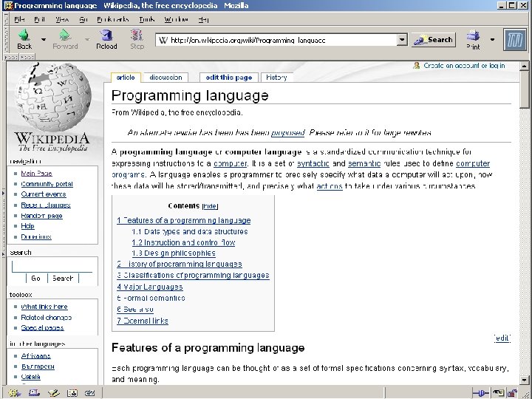Click the Stop loading button

[137, 39]
